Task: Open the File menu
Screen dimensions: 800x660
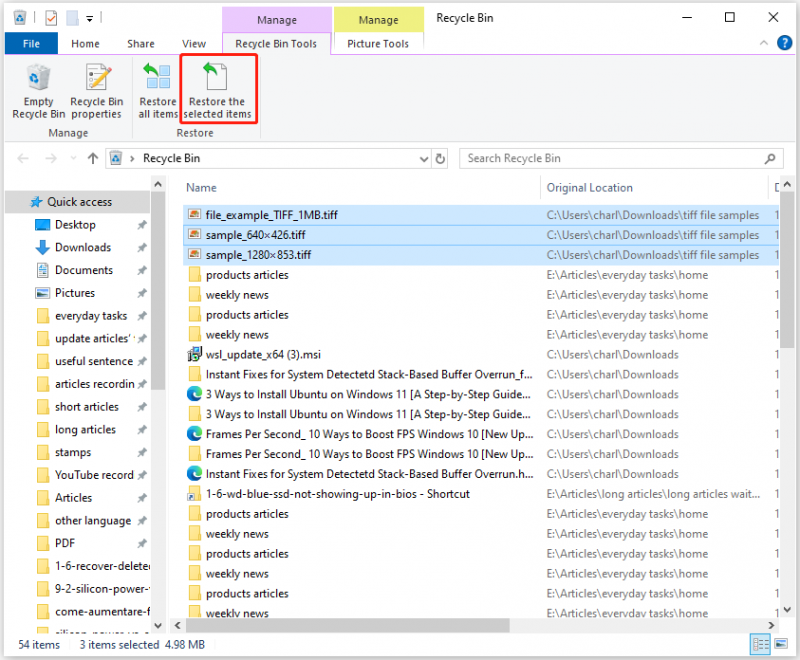Action: (31, 44)
